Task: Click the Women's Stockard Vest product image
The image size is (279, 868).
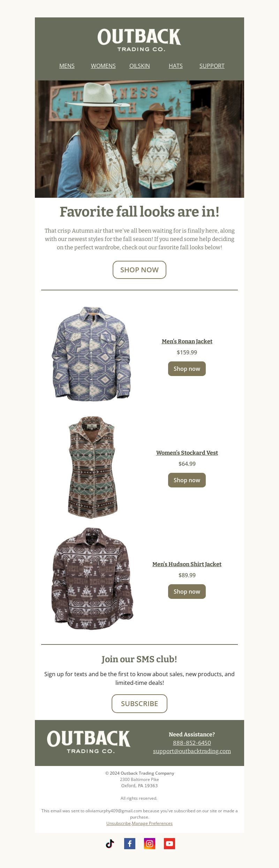Action: tap(92, 467)
